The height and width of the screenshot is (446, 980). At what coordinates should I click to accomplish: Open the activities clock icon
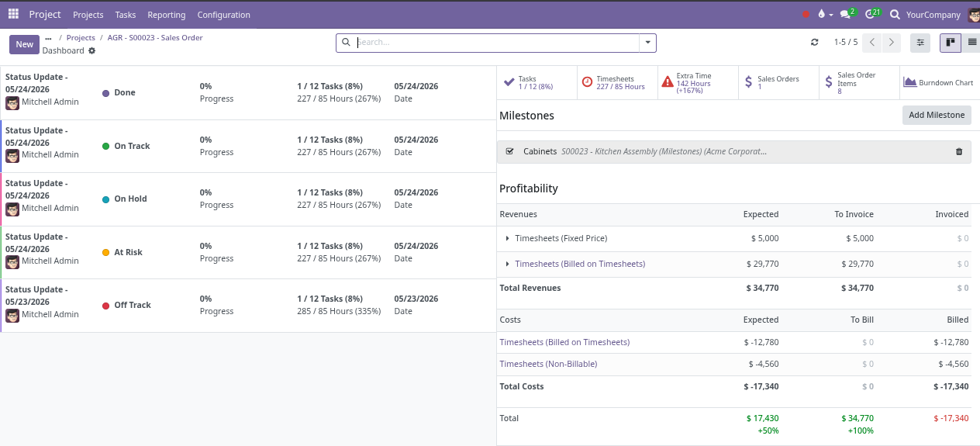coord(873,14)
